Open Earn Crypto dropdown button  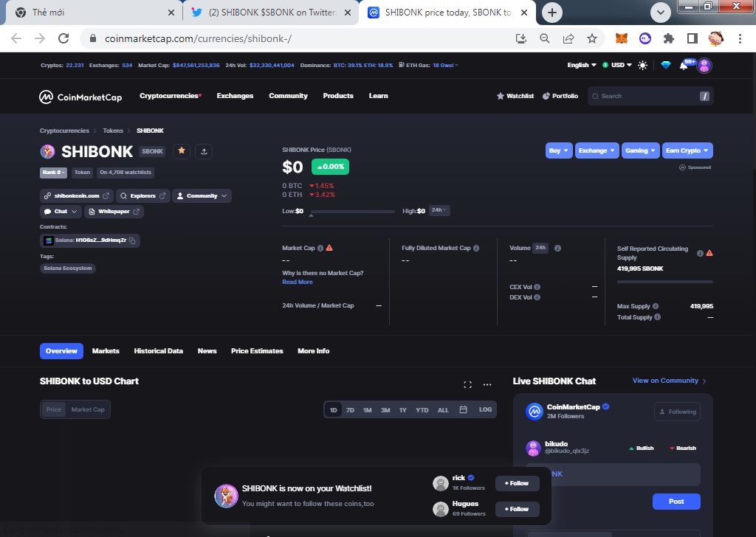(687, 150)
